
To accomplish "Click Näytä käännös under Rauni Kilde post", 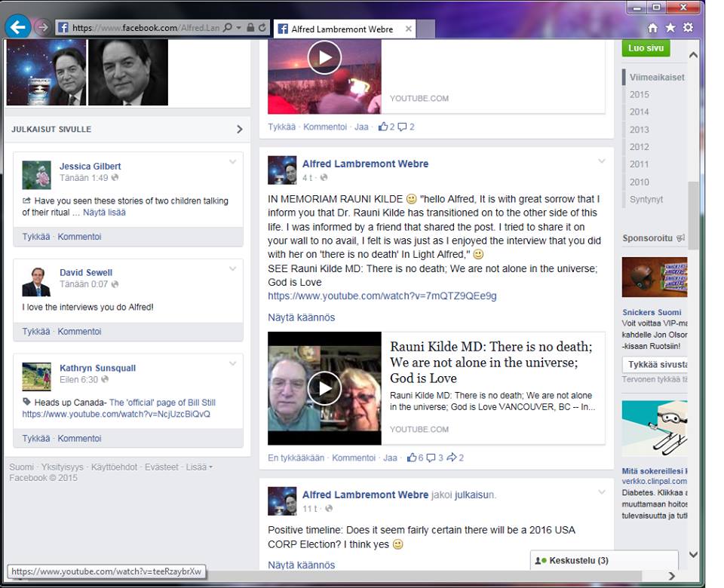I will point(302,317).
